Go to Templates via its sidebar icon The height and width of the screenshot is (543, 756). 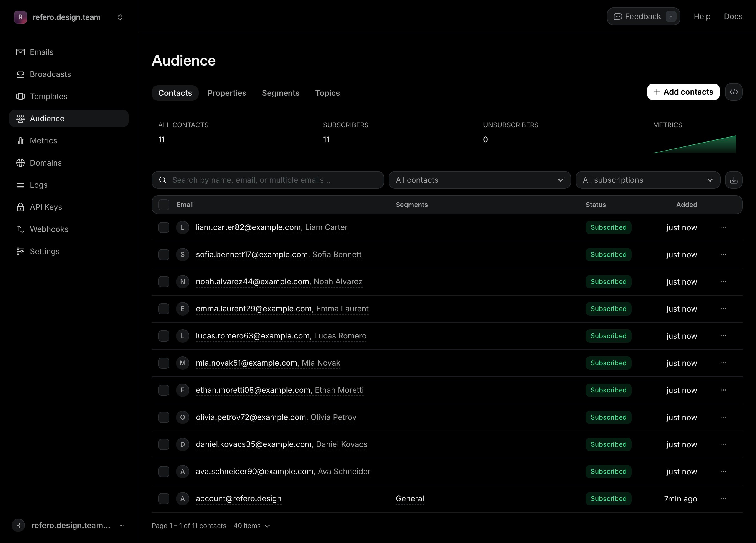pos(20,96)
